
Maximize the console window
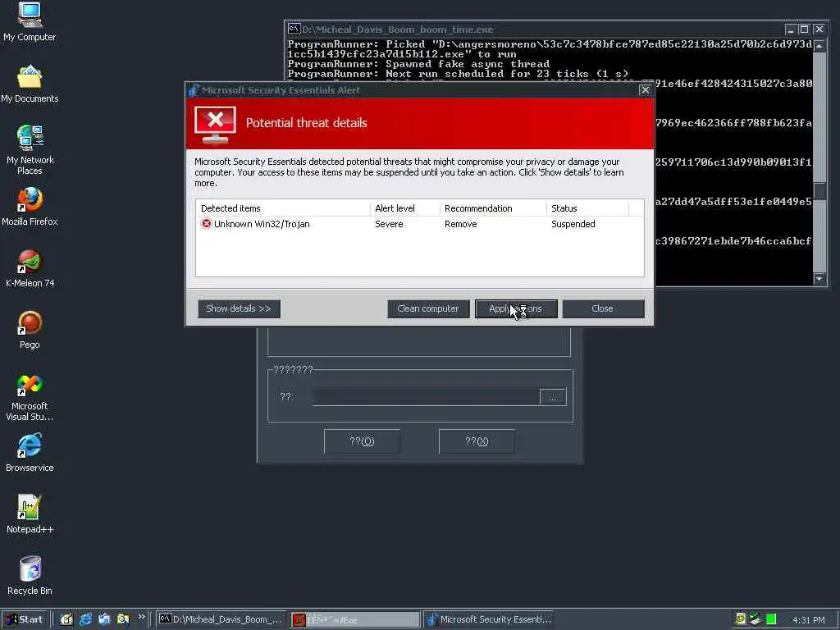pyautogui.click(x=804, y=29)
